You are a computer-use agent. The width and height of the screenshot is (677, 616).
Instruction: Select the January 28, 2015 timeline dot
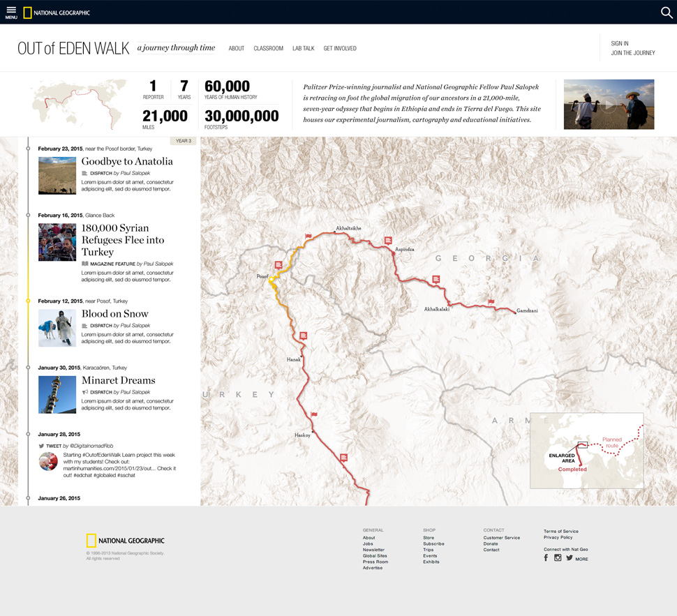click(28, 434)
